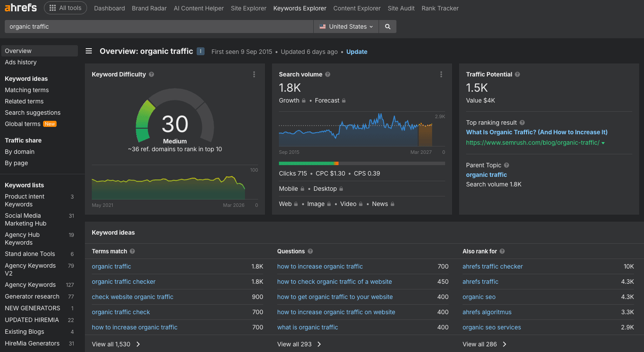Viewport: 644px width, 352px height.
Task: Click the lock icon next to Growth
Action: pos(304,100)
